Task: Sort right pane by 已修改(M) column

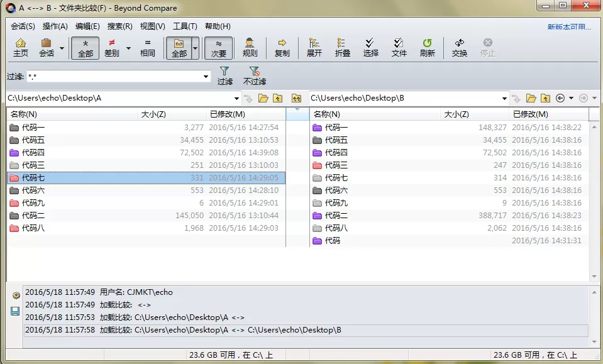Action: 549,114
